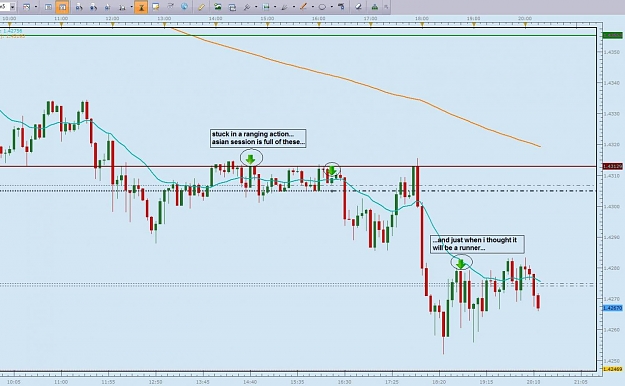Expand the pin marker tool dropdown arrow
The height and width of the screenshot is (386, 625).
(256, 7)
